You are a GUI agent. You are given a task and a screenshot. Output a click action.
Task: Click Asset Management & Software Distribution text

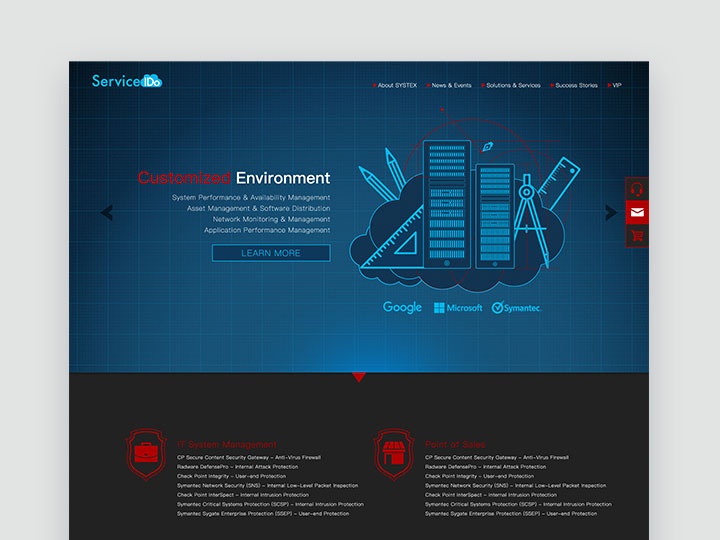point(259,208)
